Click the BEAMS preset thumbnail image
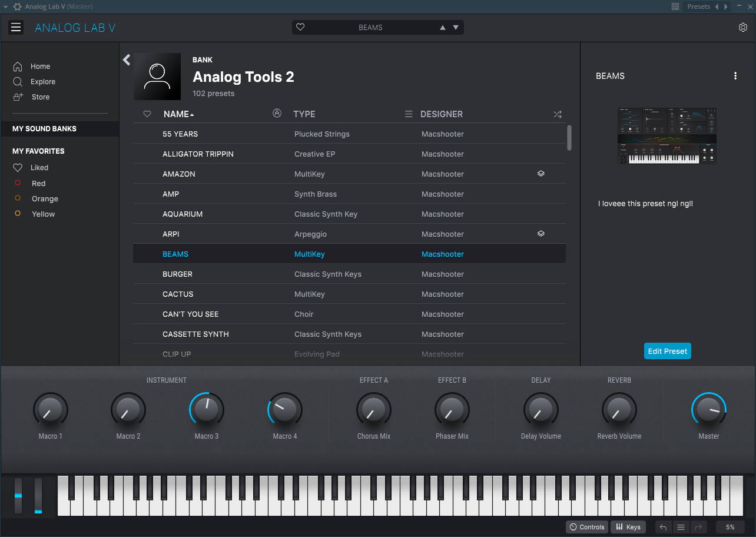 point(667,135)
